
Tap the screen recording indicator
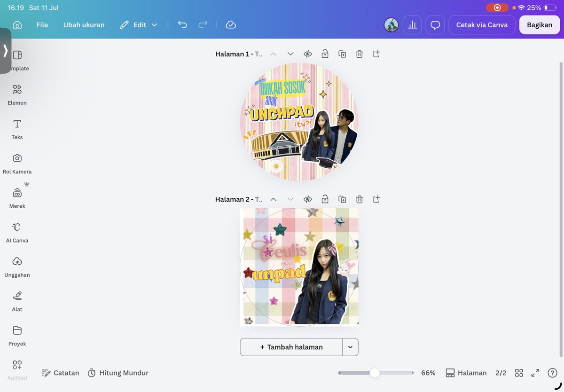497,8
